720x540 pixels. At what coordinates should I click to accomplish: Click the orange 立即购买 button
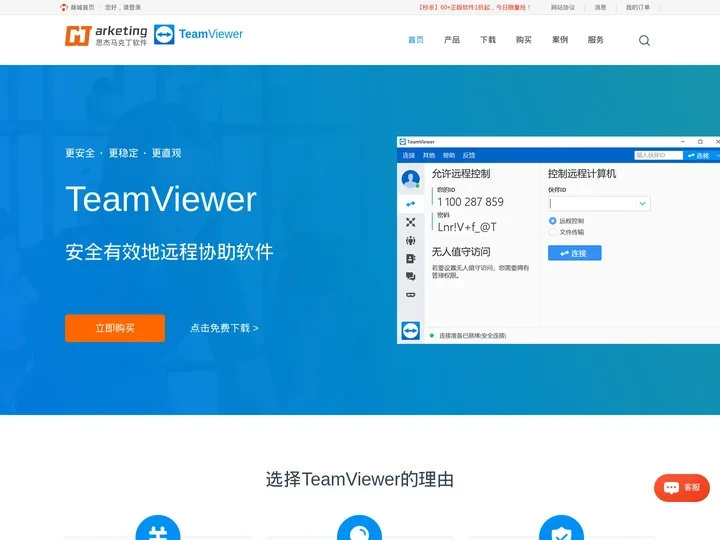click(115, 328)
